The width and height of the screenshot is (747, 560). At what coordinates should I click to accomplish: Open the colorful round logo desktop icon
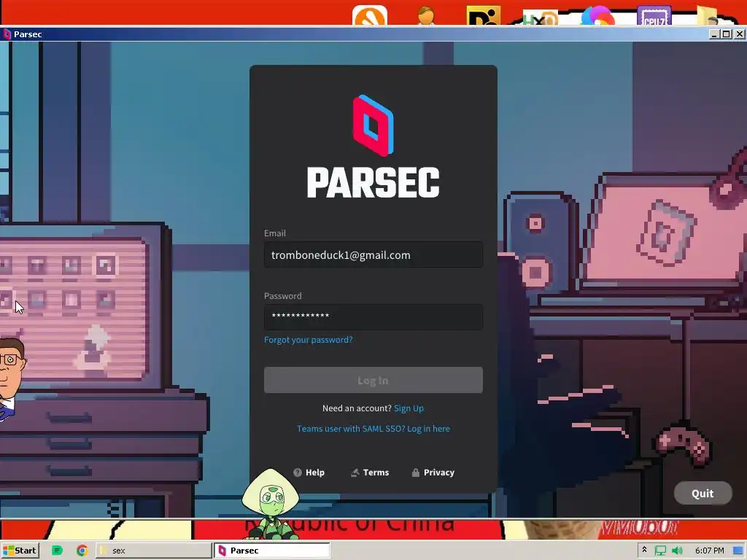(598, 15)
